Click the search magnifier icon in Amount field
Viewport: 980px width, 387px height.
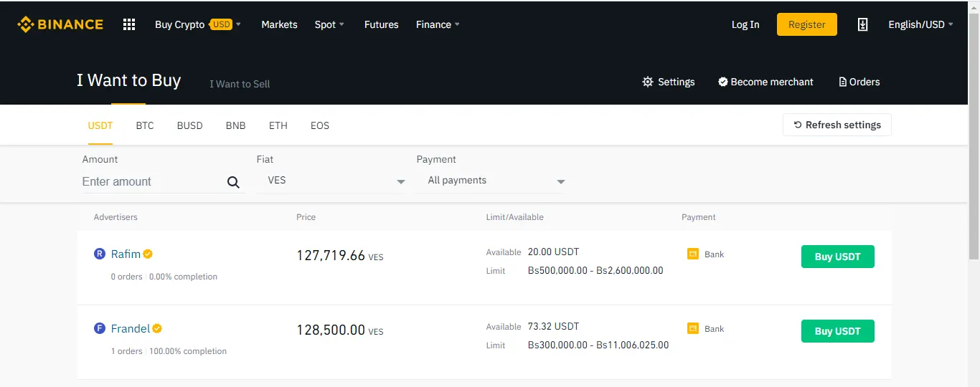coord(233,182)
